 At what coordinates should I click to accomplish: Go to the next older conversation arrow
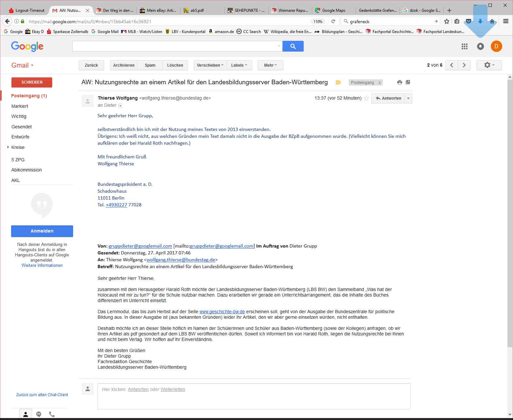point(464,65)
